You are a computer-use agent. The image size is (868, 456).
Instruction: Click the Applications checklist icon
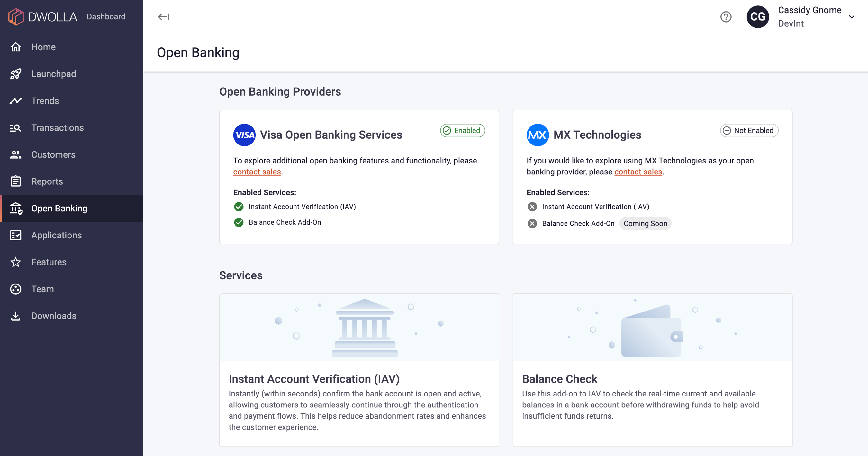tap(15, 235)
